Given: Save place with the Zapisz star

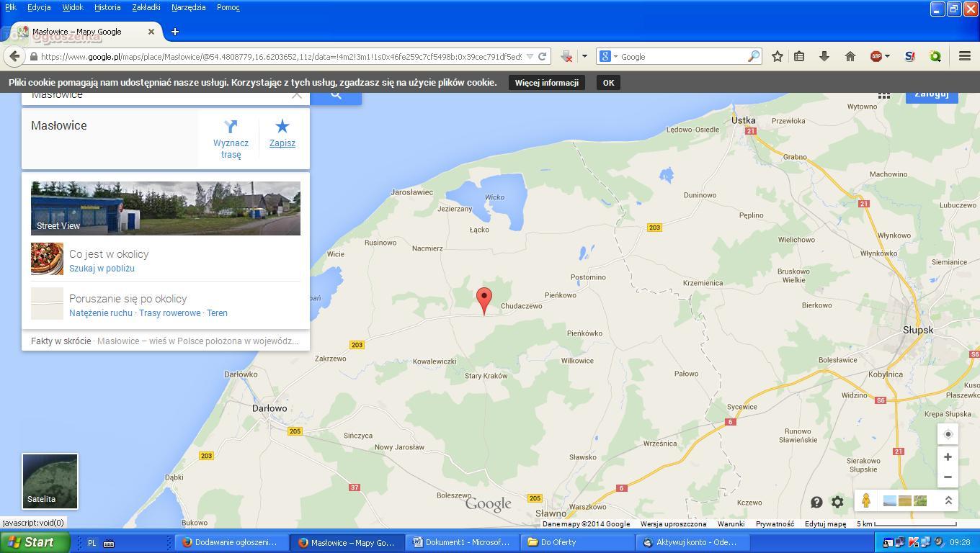Looking at the screenshot, I should coord(282,127).
